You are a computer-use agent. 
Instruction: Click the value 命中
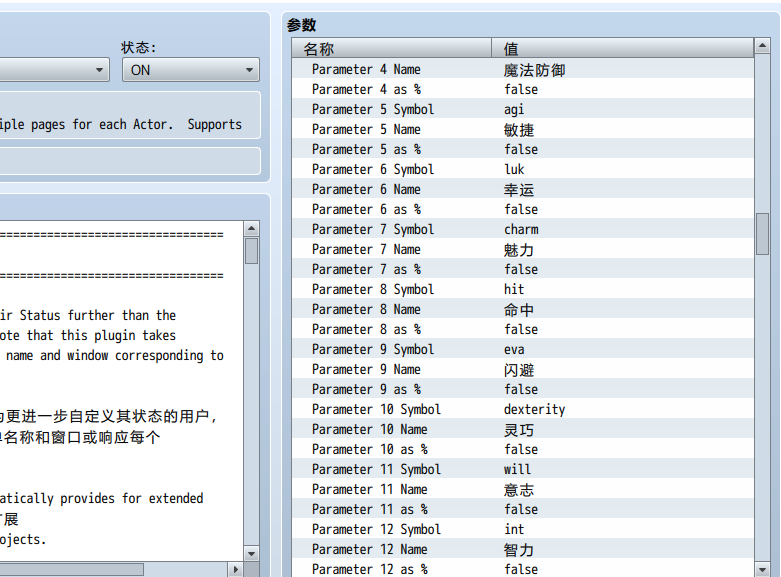click(519, 309)
